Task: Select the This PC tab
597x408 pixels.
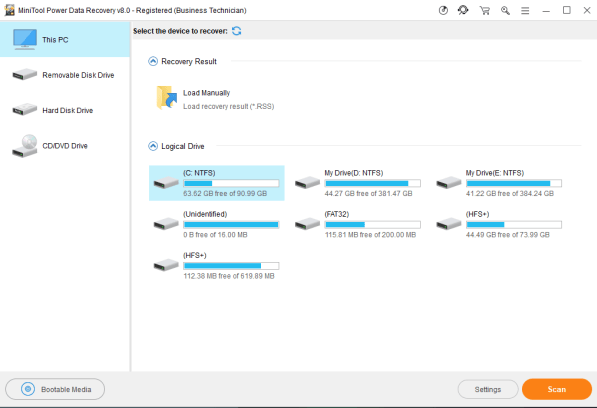Action: point(65,40)
